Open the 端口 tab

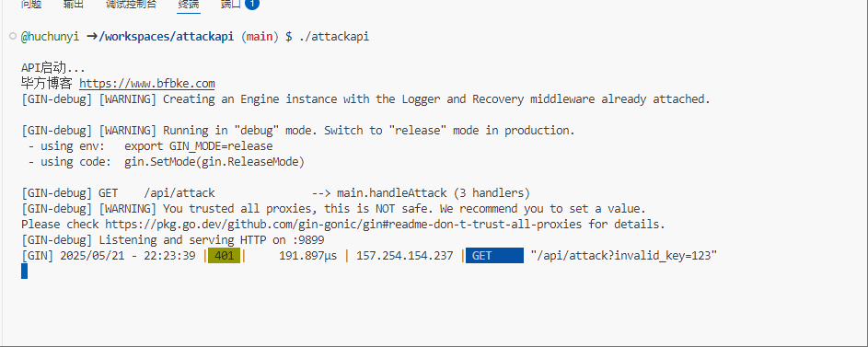click(x=230, y=5)
